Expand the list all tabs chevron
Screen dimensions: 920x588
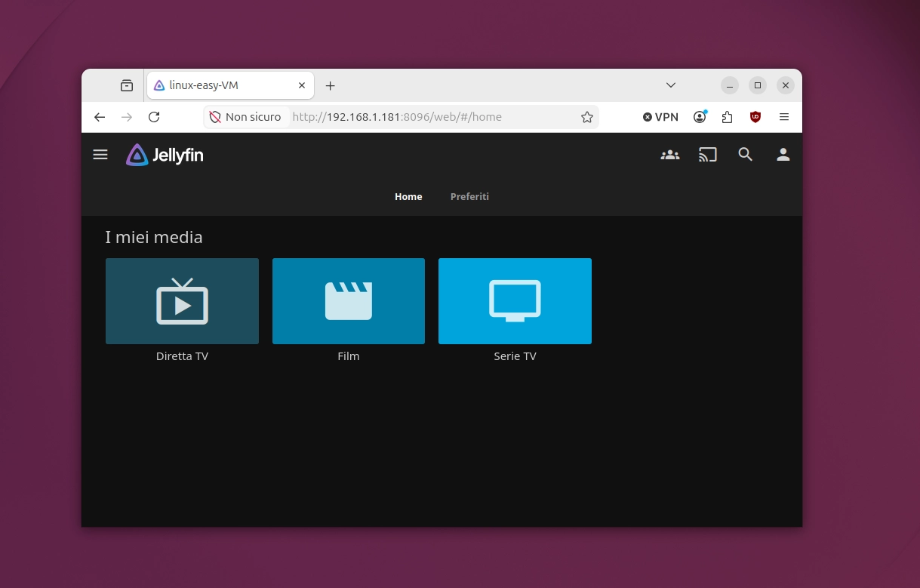[x=671, y=85]
